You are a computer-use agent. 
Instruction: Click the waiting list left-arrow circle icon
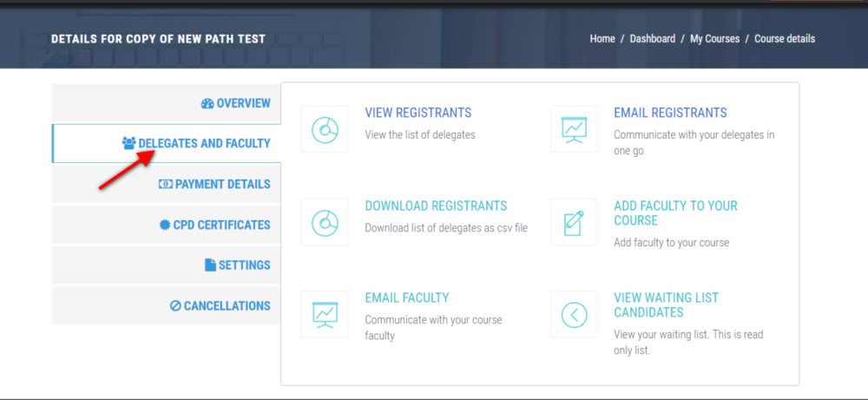coord(574,314)
